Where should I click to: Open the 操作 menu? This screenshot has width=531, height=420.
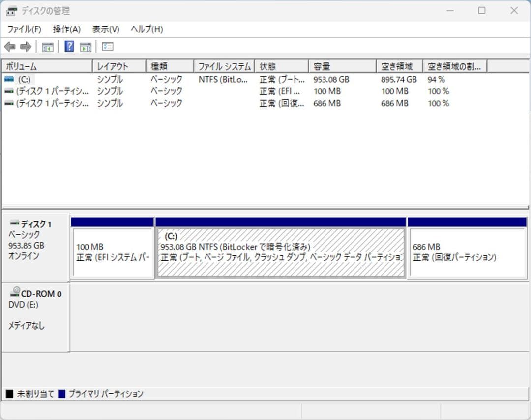coord(66,29)
